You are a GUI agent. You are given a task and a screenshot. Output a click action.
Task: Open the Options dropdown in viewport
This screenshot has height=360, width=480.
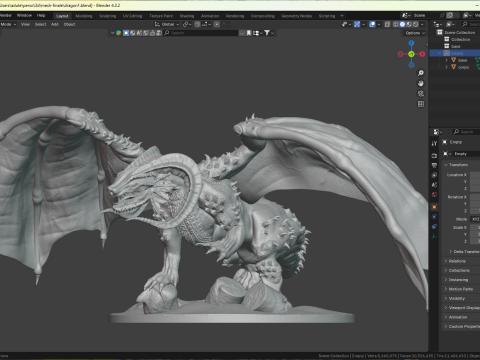tap(415, 33)
